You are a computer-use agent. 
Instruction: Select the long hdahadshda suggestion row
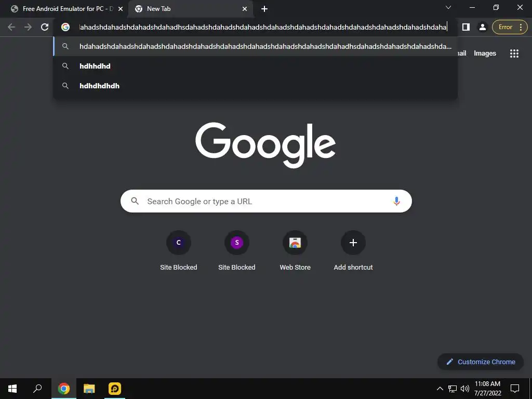point(255,46)
